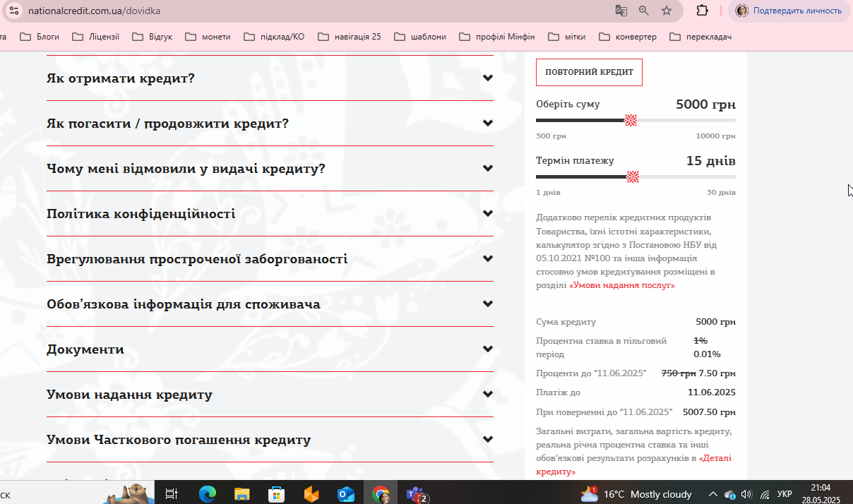Viewport: 853px width, 504px height.
Task: Open Microsoft Teams from the taskbar
Action: click(417, 494)
